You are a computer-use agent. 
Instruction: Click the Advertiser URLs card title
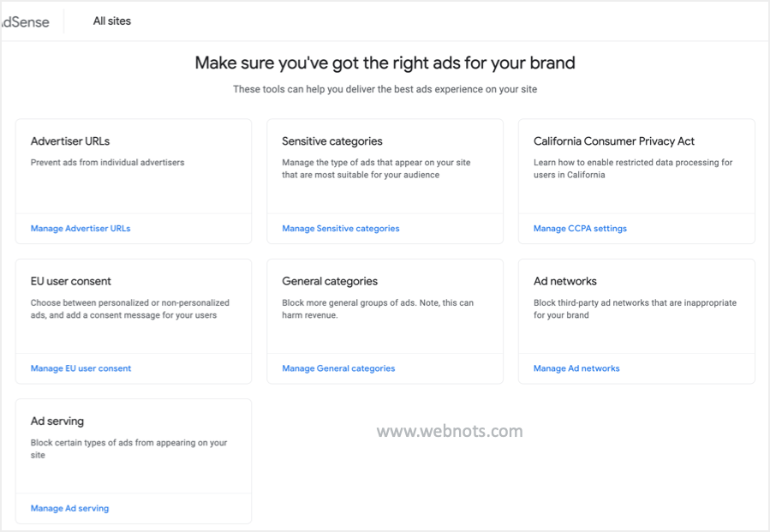pyautogui.click(x=70, y=141)
